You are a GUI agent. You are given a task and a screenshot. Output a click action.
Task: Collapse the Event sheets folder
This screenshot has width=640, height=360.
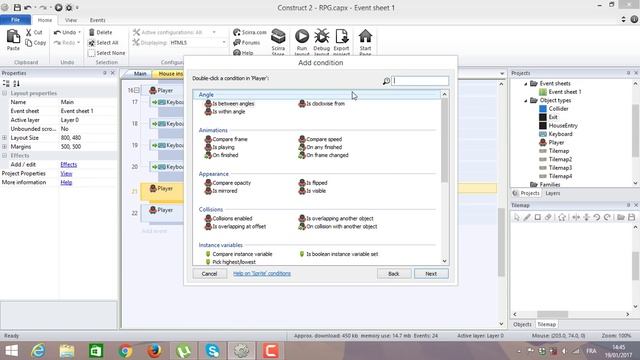pyautogui.click(x=526, y=84)
